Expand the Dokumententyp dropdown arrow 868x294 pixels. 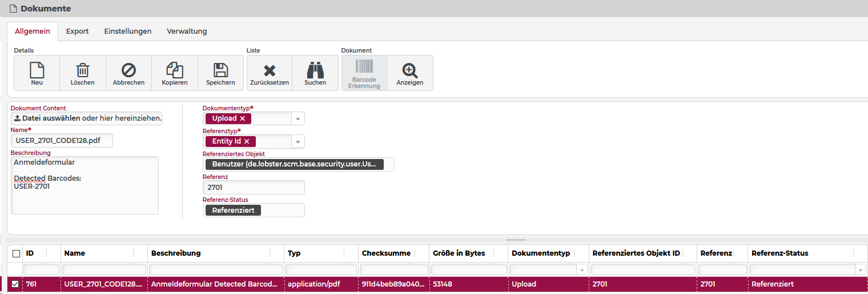(x=298, y=119)
